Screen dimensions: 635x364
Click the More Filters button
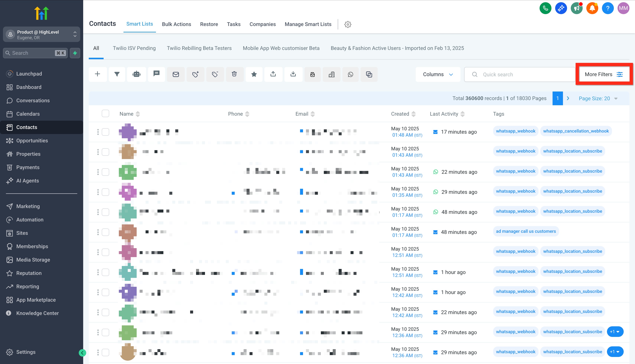(x=603, y=74)
